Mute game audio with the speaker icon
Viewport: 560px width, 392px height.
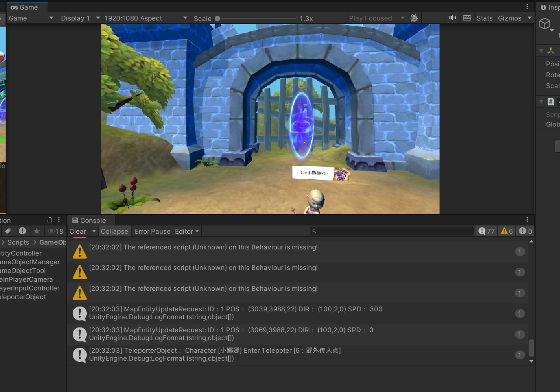click(x=453, y=18)
